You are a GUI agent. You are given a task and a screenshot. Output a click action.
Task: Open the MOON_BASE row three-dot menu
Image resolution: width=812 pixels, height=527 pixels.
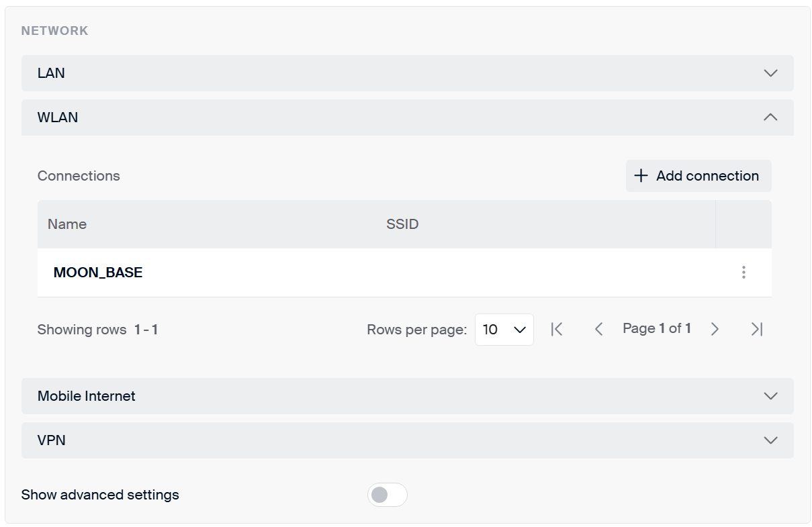743,273
